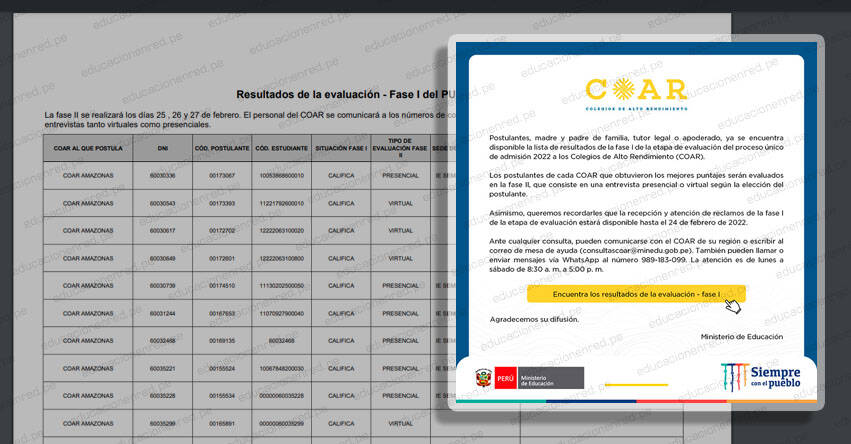
Task: Click the 'Resultados de la evaluación - Fase I' heading
Action: 346,94
